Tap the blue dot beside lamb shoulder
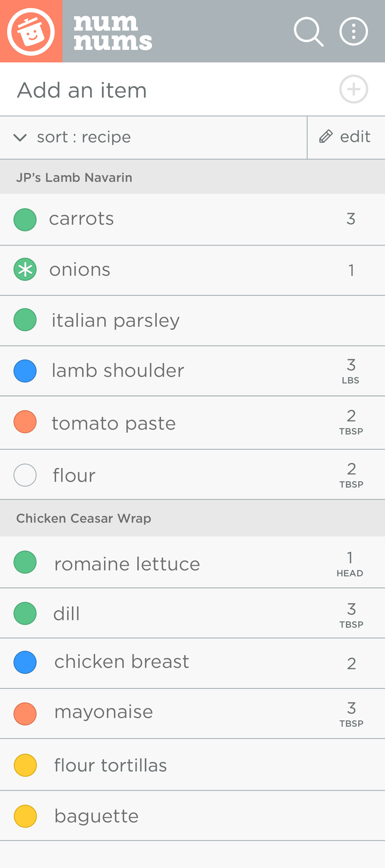385x868 pixels. pyautogui.click(x=25, y=371)
